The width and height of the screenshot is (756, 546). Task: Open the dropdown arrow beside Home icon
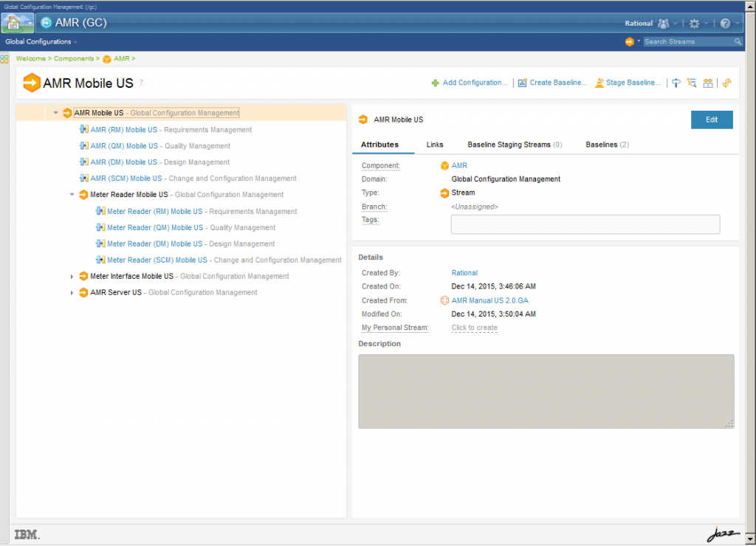[x=30, y=23]
